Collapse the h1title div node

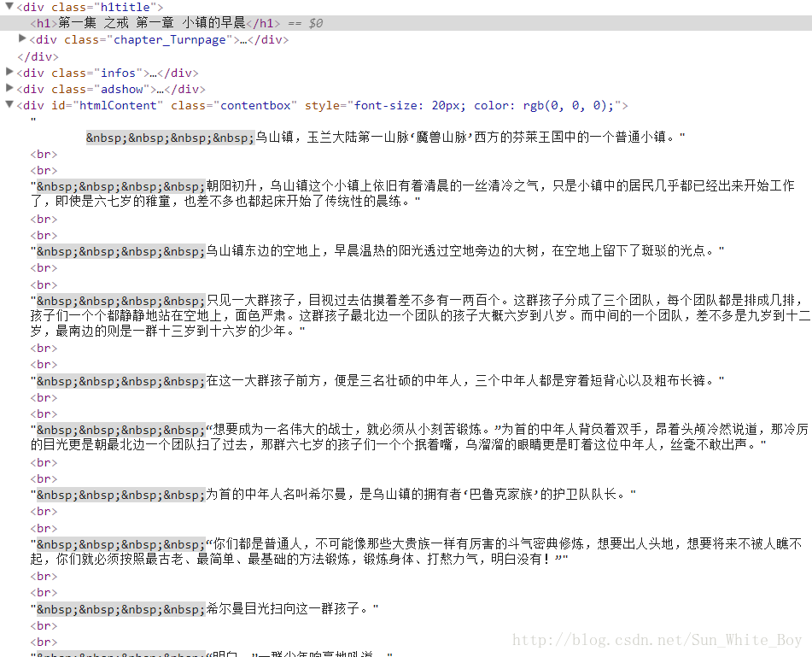(9, 6)
